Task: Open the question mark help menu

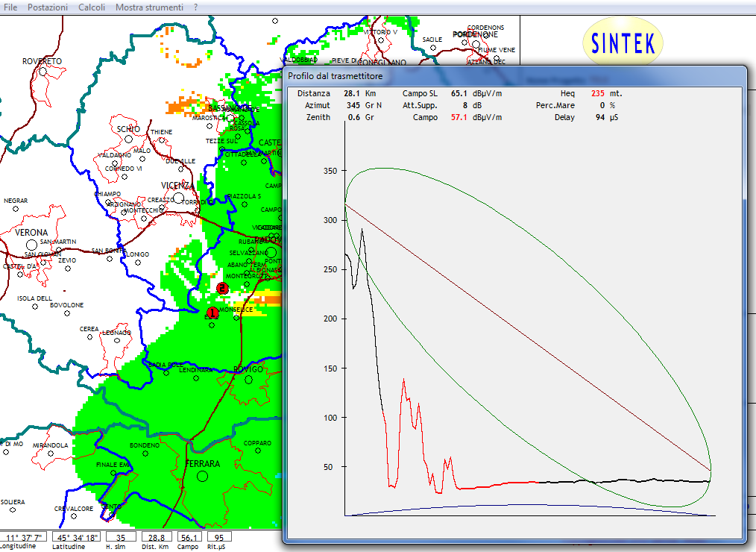Action: 196,7
